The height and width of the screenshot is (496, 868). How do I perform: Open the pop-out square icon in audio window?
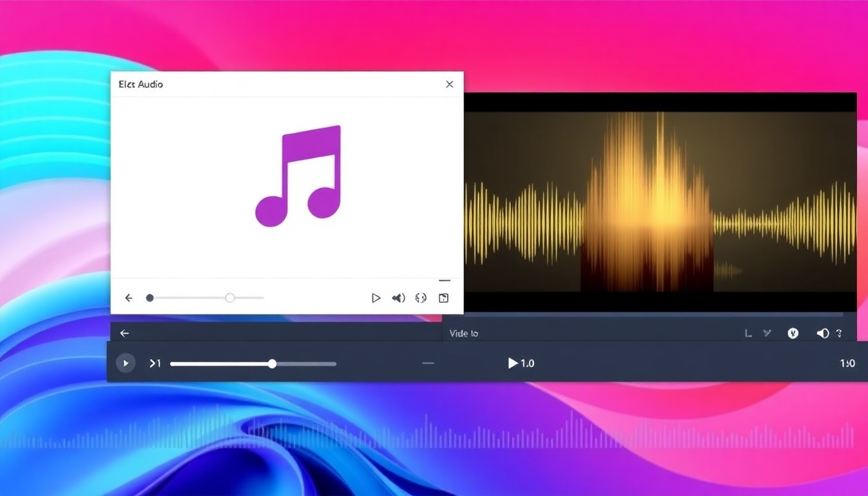coord(444,298)
